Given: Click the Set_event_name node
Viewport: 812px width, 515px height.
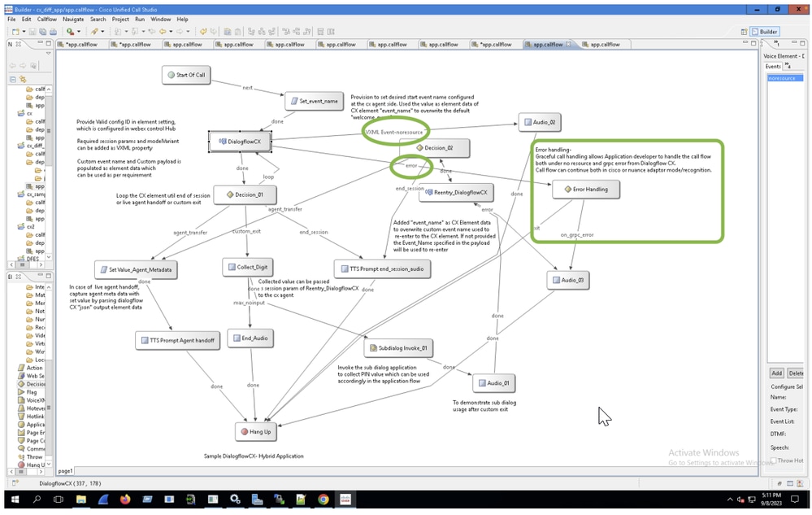Looking at the screenshot, I should click(314, 101).
